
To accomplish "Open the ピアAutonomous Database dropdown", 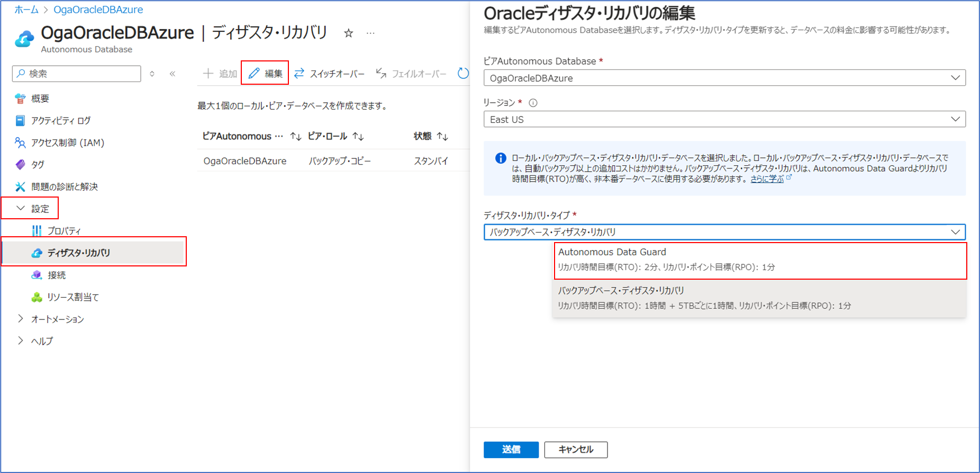I will [x=724, y=78].
